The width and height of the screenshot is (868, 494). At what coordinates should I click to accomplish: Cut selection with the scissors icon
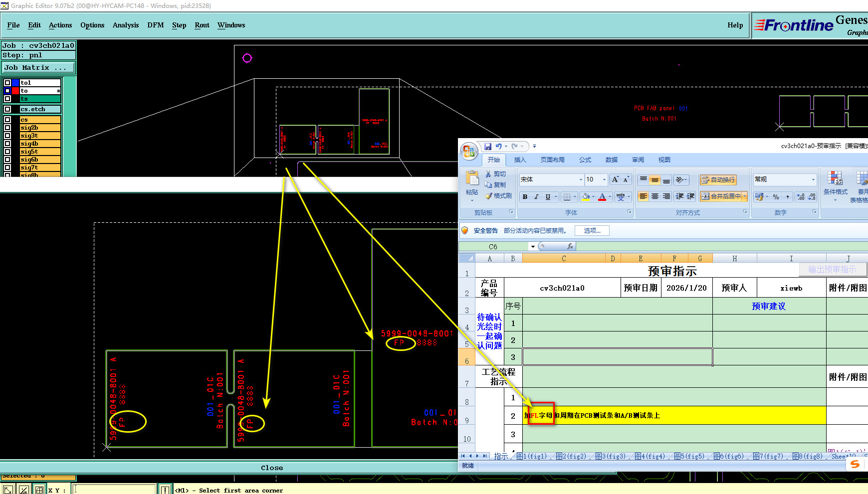[x=488, y=174]
